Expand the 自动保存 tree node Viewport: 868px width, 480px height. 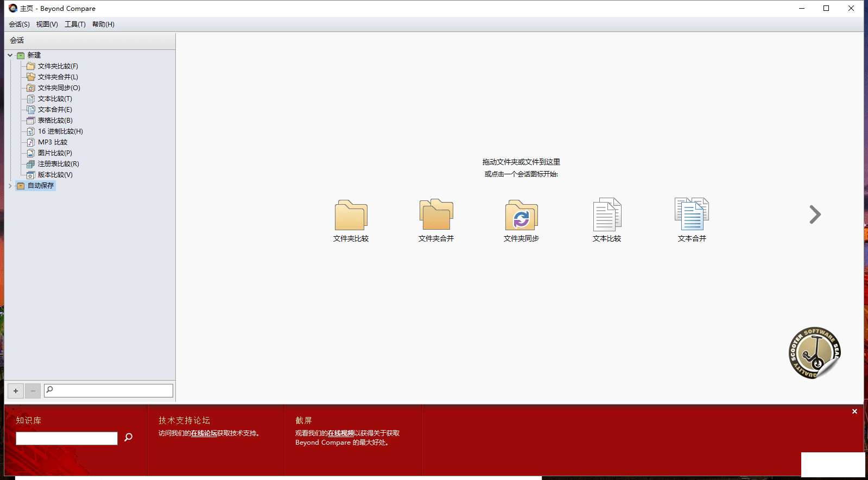[x=10, y=186]
